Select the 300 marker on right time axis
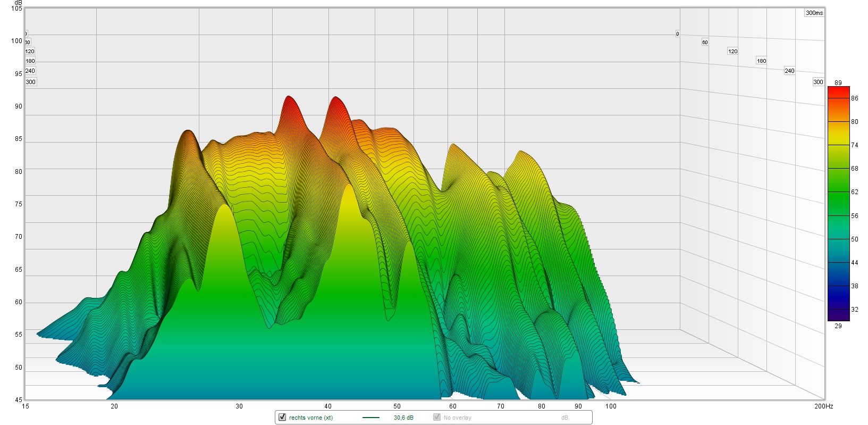The image size is (868, 425). 818,82
